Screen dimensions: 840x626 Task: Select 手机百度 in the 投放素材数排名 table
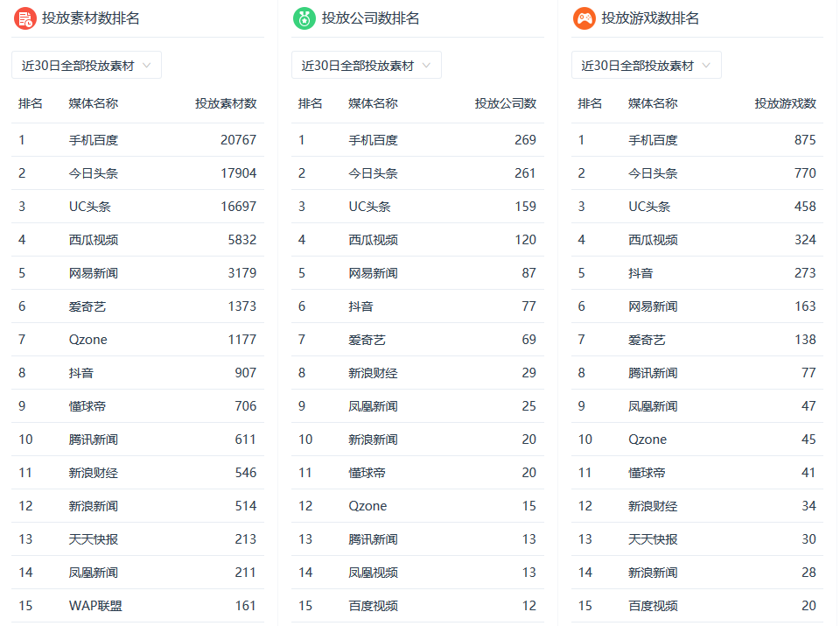(x=94, y=140)
